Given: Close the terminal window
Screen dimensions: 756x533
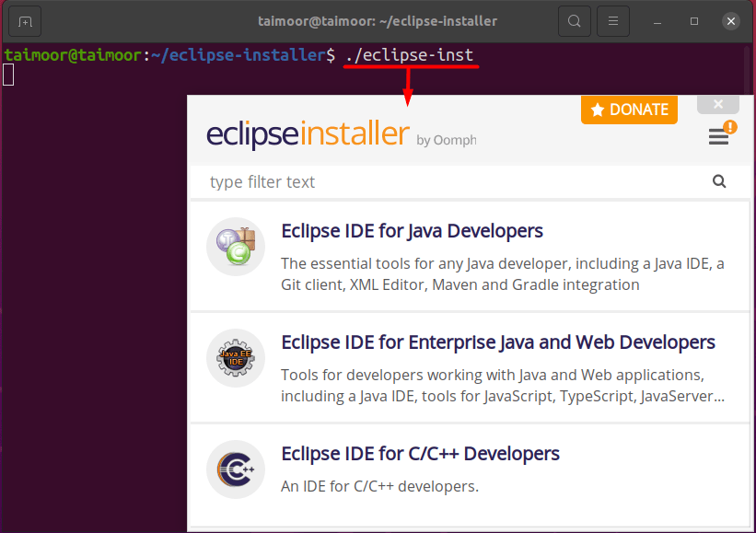Looking at the screenshot, I should [x=731, y=21].
